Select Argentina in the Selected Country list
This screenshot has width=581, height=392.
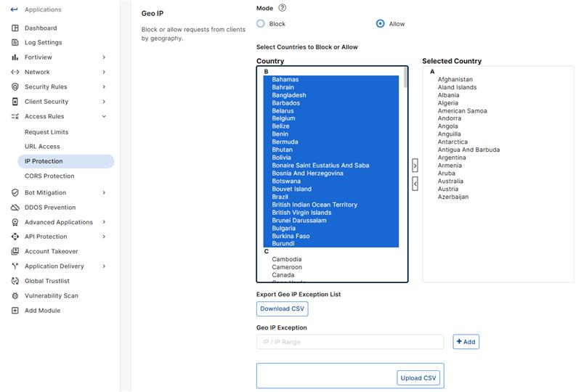(452, 158)
